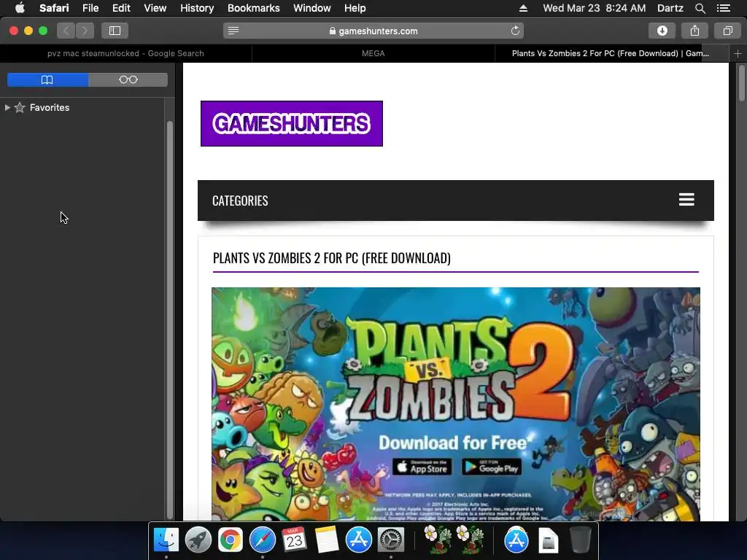Click the Safari compass in Dock

[263, 540]
